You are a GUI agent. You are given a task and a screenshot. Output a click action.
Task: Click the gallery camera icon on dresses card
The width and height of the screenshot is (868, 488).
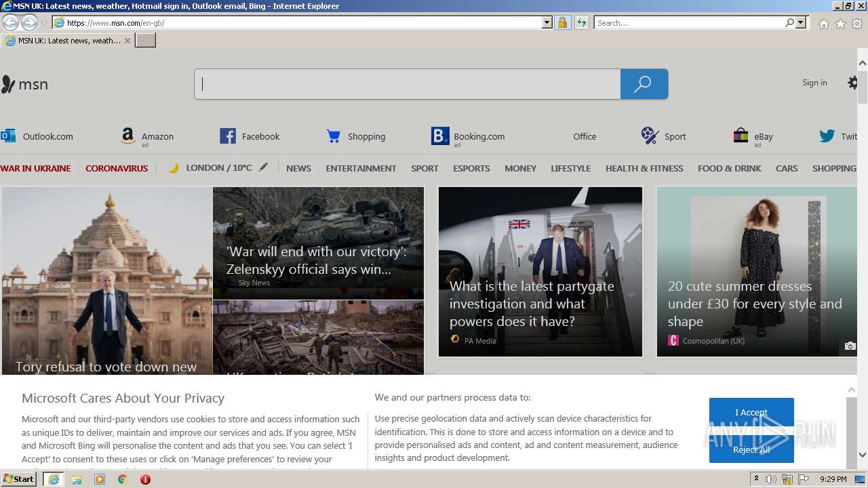[x=850, y=346]
